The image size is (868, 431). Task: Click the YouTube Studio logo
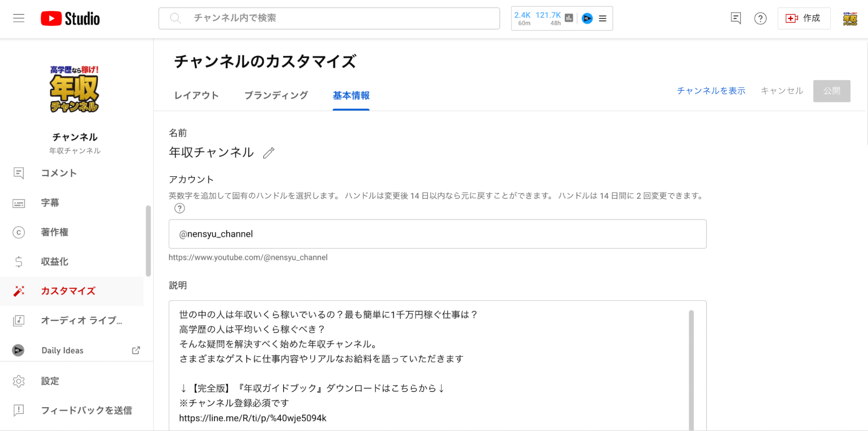70,19
